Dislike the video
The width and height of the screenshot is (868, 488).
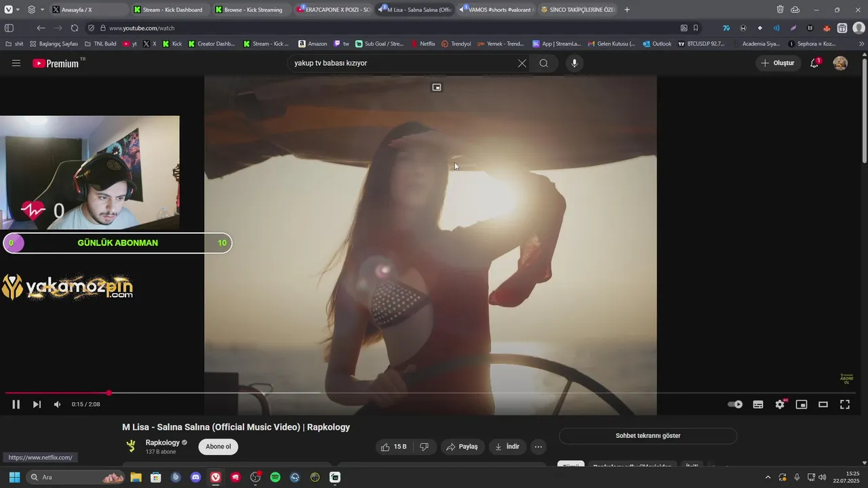pos(425,447)
